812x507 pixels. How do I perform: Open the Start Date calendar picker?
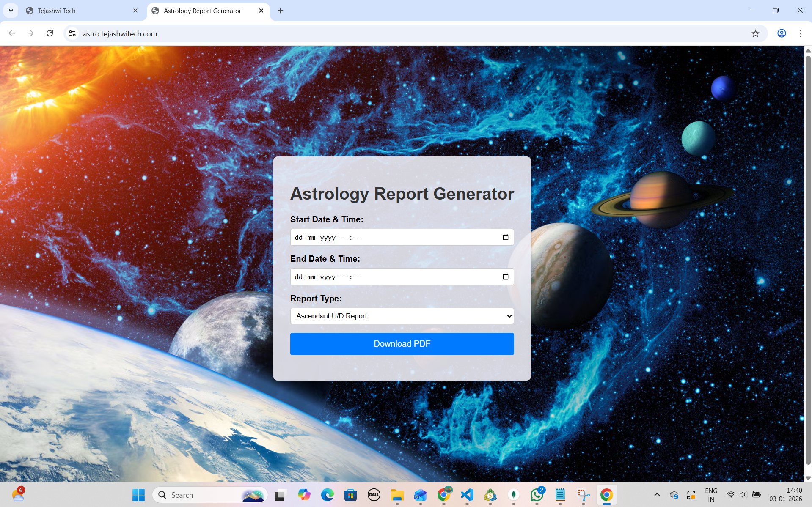click(x=505, y=237)
